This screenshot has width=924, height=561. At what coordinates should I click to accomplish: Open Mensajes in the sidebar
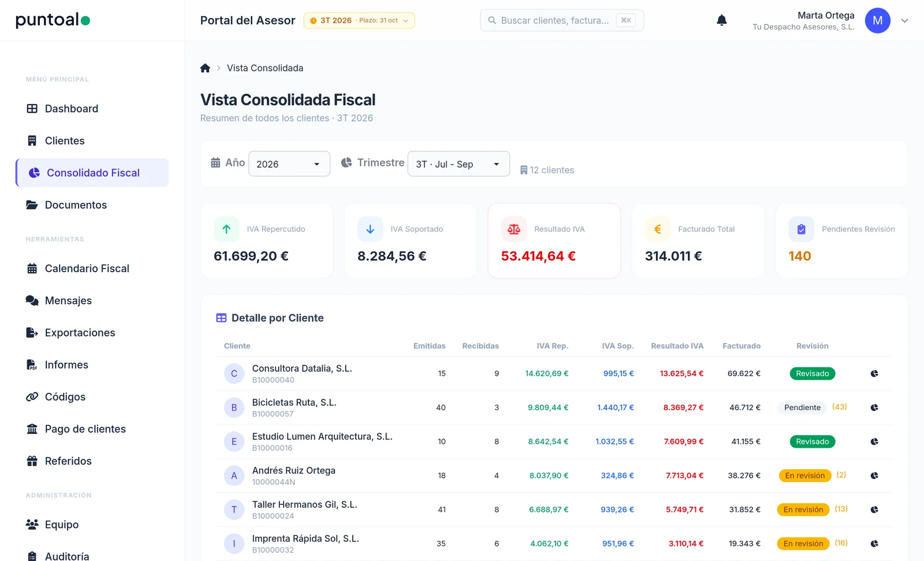[x=92, y=301]
